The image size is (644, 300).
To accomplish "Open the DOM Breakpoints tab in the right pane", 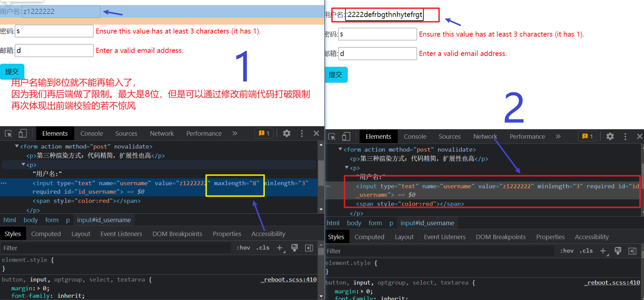I will click(501, 237).
